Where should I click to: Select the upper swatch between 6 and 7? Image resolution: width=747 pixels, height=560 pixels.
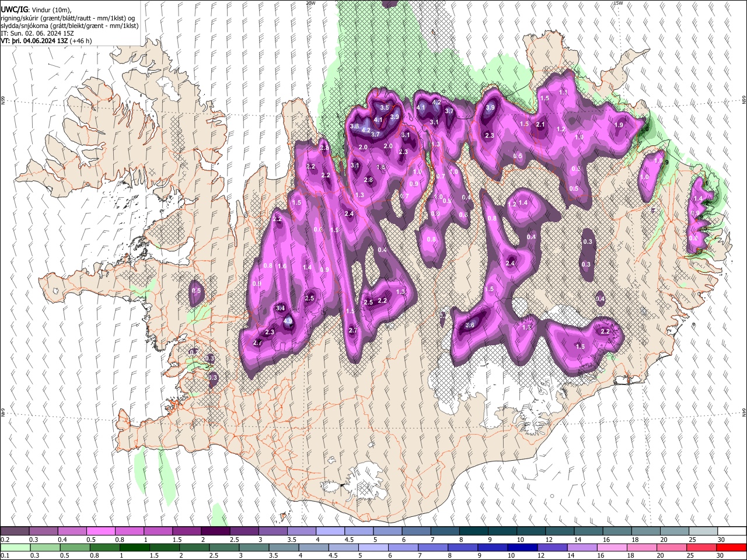tap(416, 531)
